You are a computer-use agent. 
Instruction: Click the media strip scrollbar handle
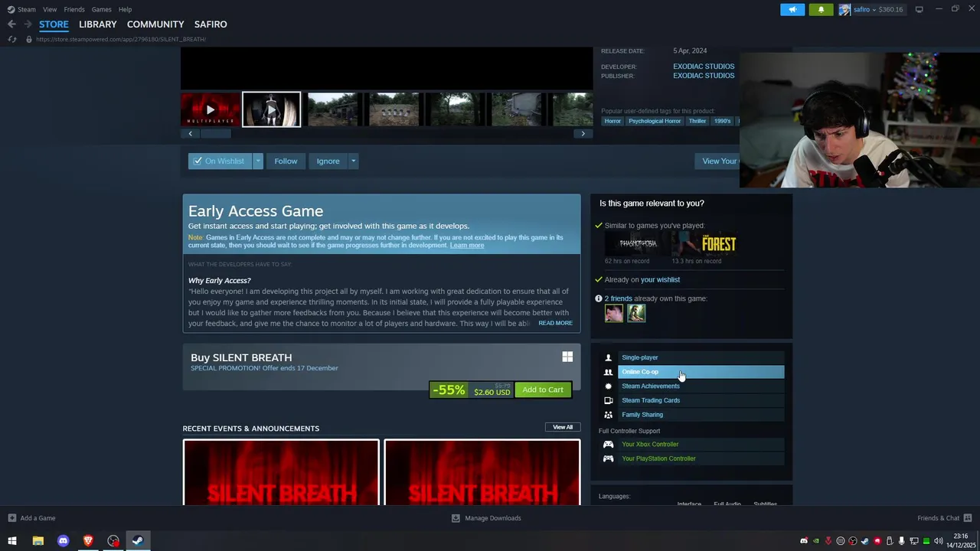tap(216, 133)
